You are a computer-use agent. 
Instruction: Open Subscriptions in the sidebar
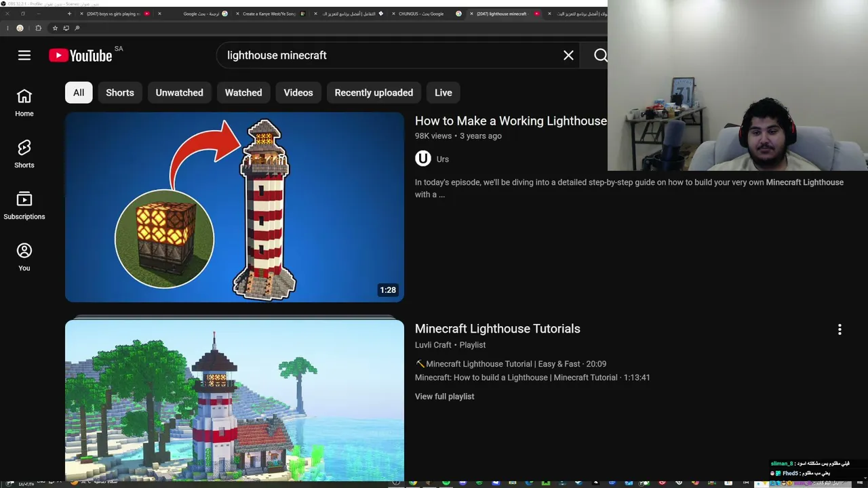click(x=24, y=206)
